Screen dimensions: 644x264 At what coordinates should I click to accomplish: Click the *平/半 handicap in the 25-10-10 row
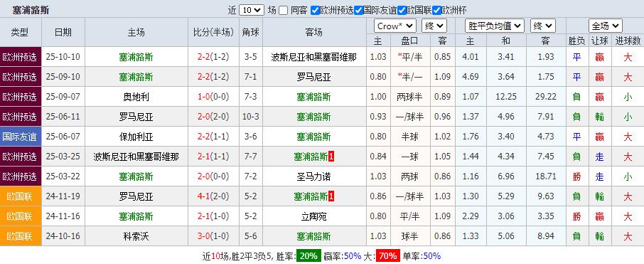pyautogui.click(x=410, y=57)
